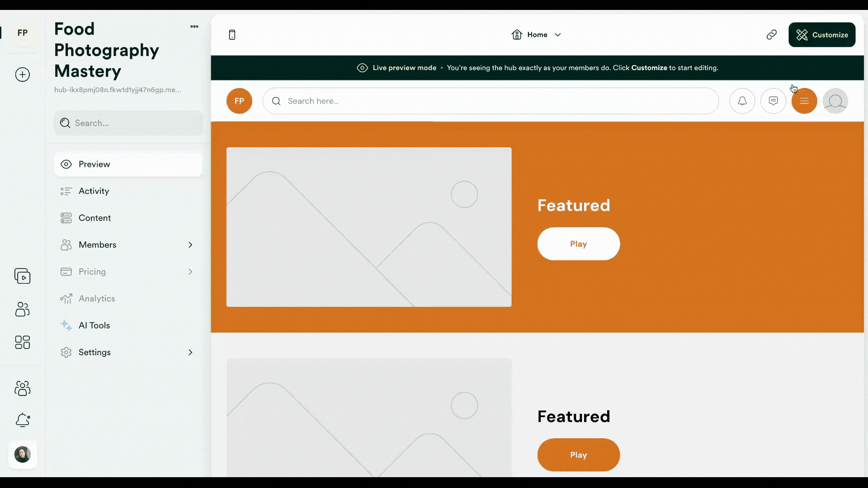Screen dimensions: 868x488
Task: Click the grey member avatar icon
Action: (x=835, y=101)
